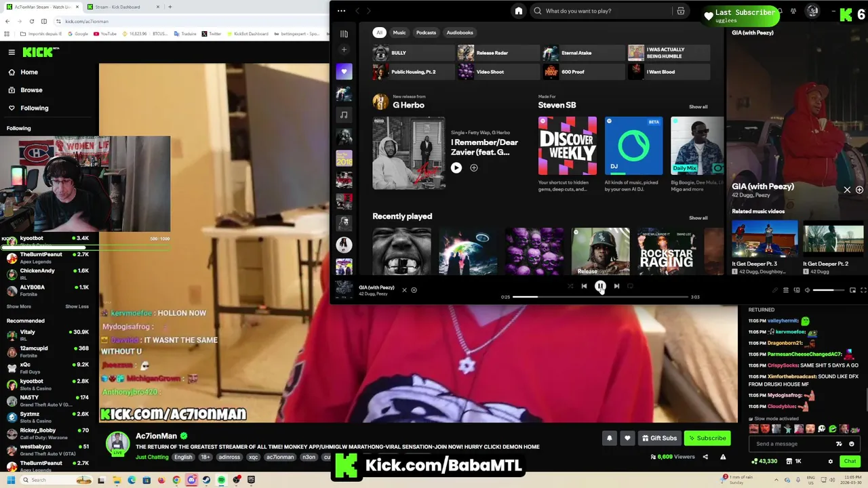Open Spotify Your Library sidebar icon
This screenshot has width=868, height=488.
pyautogui.click(x=344, y=33)
